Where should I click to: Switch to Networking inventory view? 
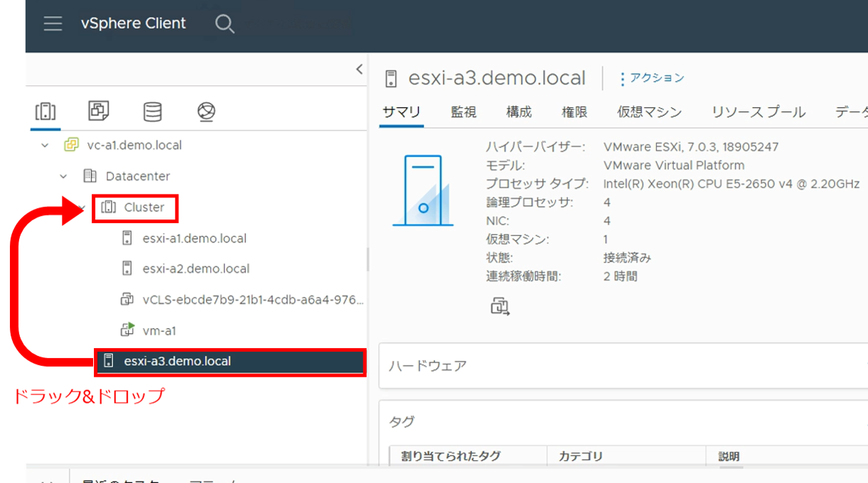[206, 112]
